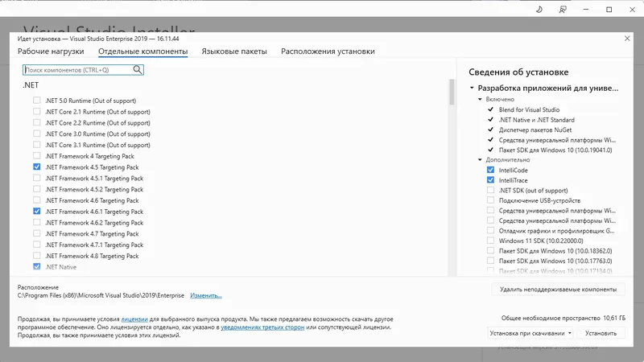644x362 pixels.
Task: Click the install path C:\Program Files (x86) text
Action: (101, 295)
